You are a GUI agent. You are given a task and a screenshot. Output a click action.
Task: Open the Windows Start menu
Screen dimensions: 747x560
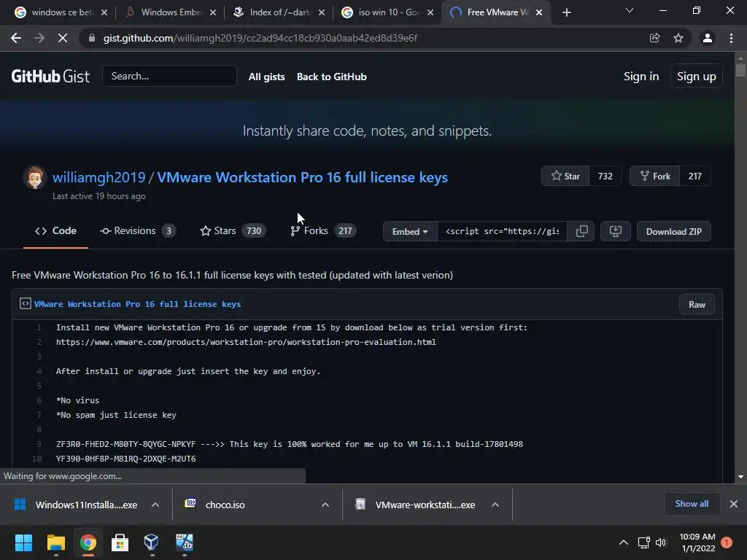click(23, 542)
